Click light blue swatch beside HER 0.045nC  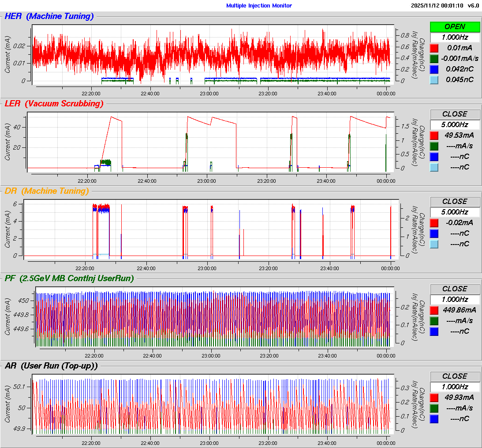434,80
